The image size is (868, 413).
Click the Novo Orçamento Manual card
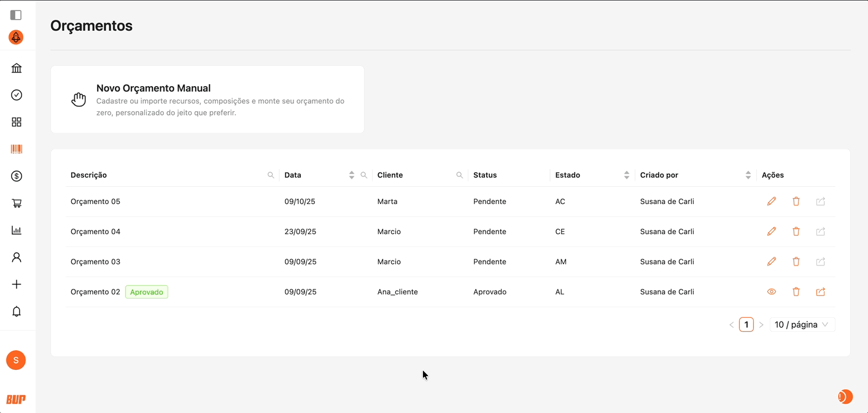point(207,100)
